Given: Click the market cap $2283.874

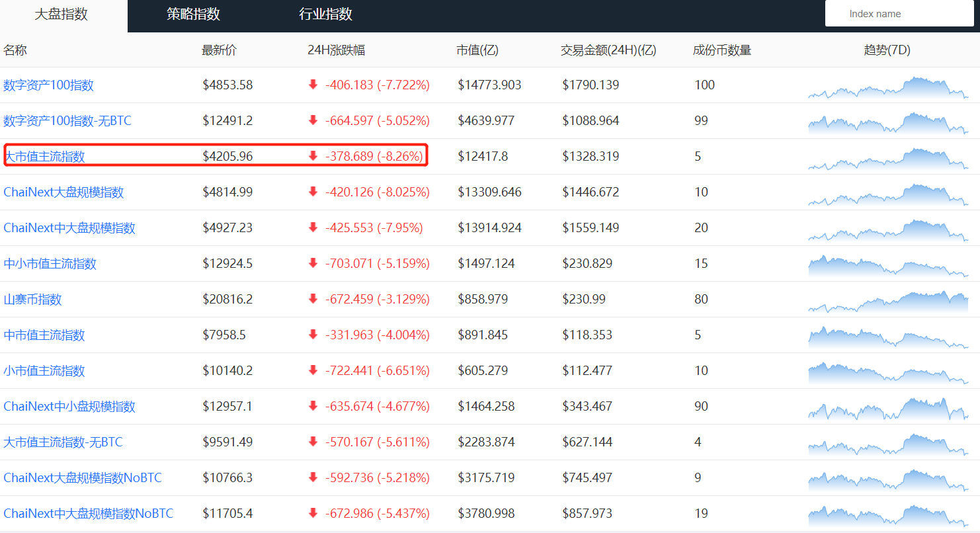Looking at the screenshot, I should click(486, 442).
